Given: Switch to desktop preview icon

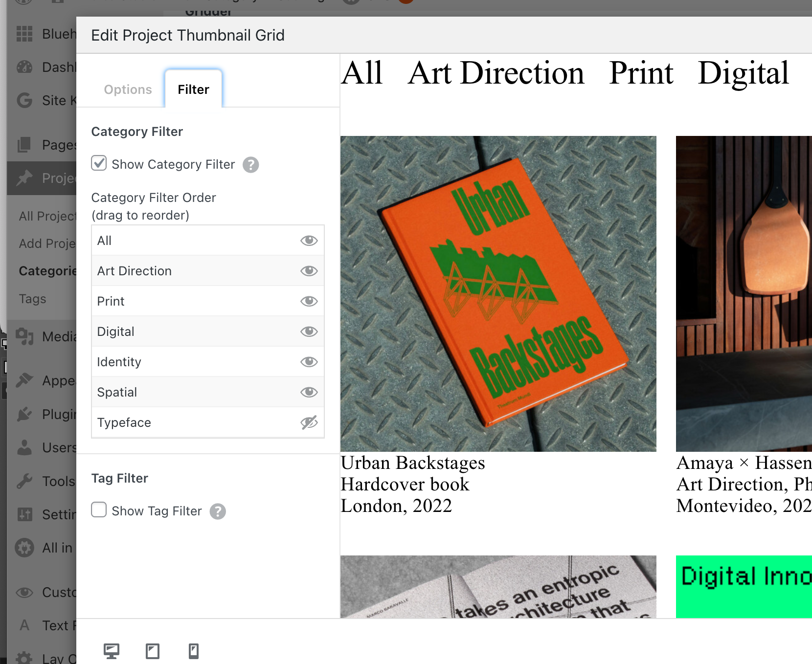Looking at the screenshot, I should pos(112,651).
